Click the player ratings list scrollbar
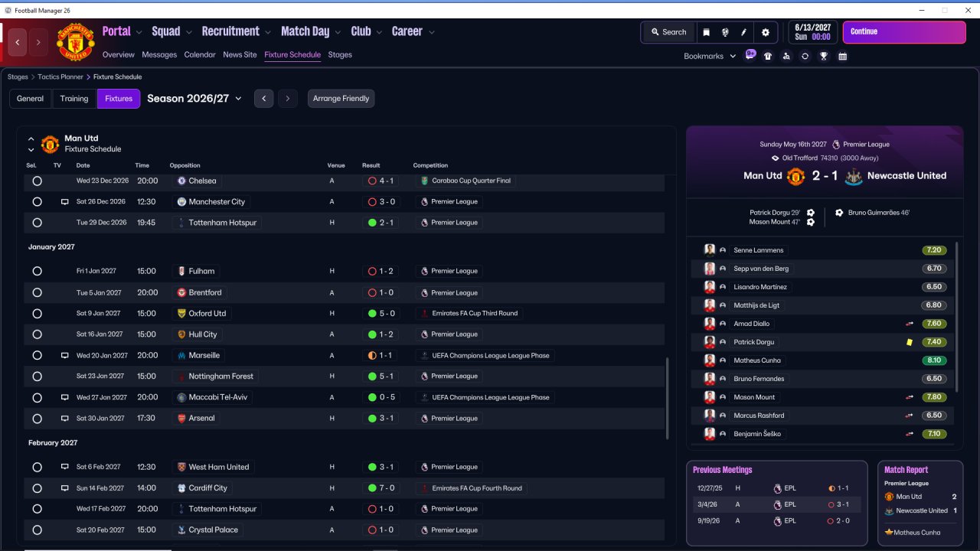 957,316
